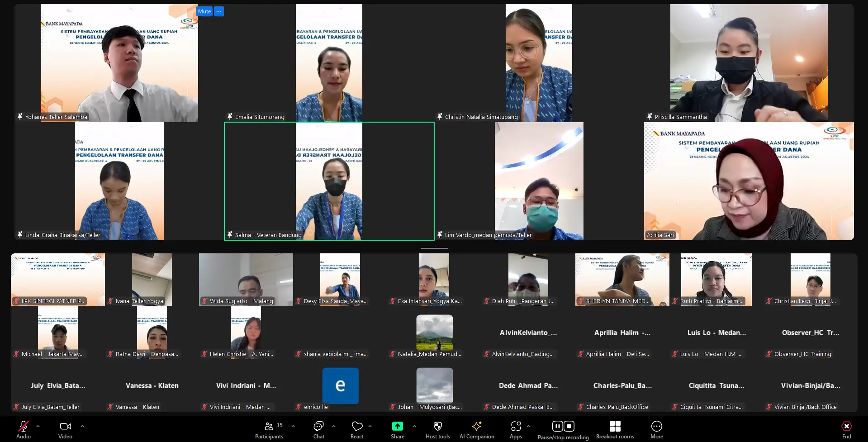Open Host tools shield icon
This screenshot has height=442, width=868.
(437, 429)
